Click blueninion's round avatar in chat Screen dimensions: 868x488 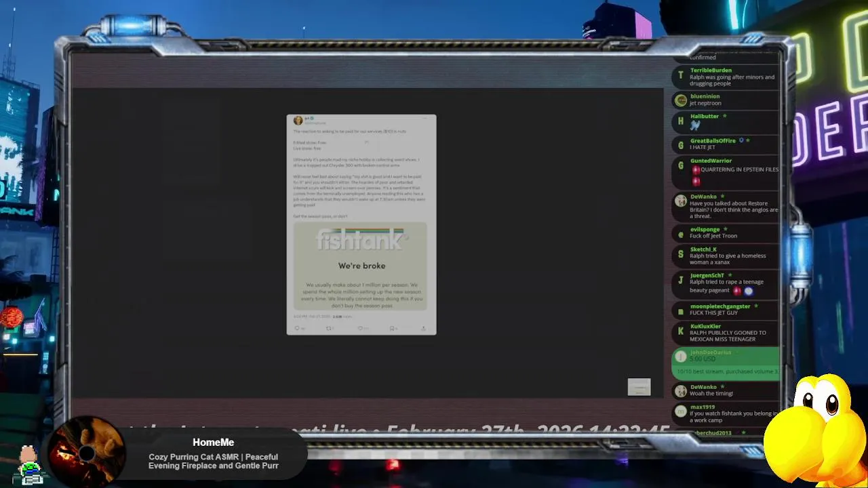pyautogui.click(x=681, y=100)
